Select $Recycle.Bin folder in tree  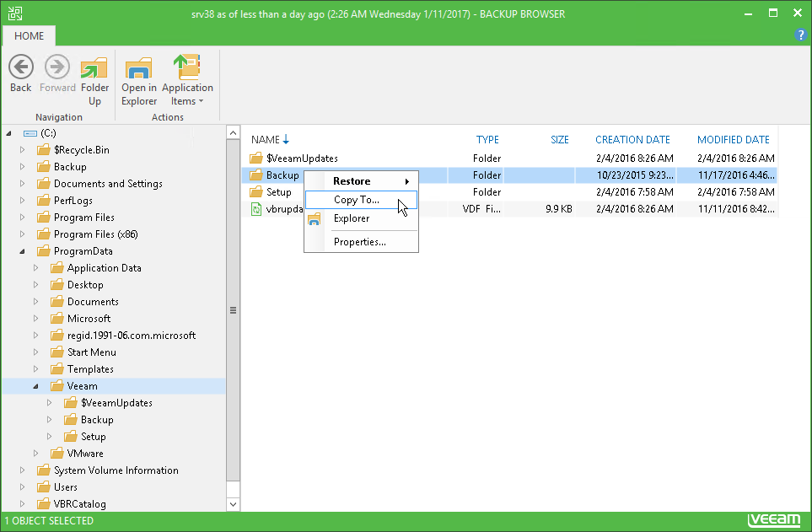point(81,150)
